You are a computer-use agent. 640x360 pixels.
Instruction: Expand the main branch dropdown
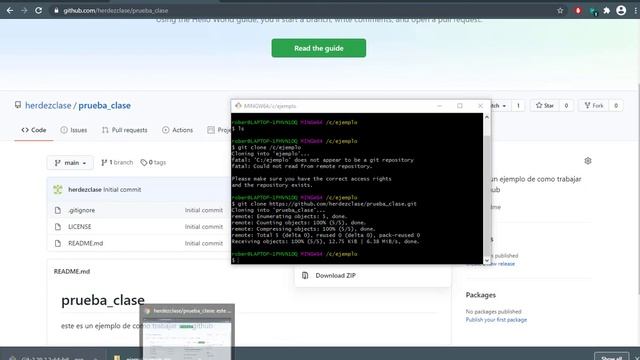(70, 162)
